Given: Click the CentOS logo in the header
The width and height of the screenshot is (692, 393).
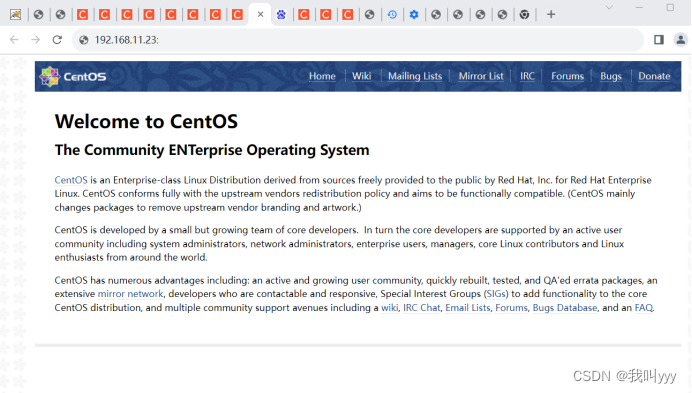Looking at the screenshot, I should point(73,76).
